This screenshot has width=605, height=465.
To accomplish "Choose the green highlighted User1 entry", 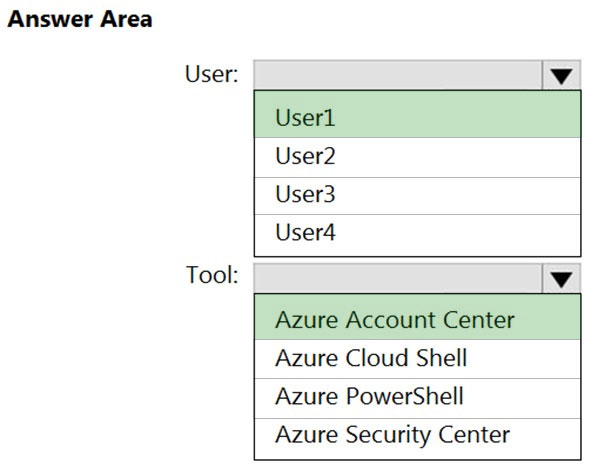I will coord(417,118).
